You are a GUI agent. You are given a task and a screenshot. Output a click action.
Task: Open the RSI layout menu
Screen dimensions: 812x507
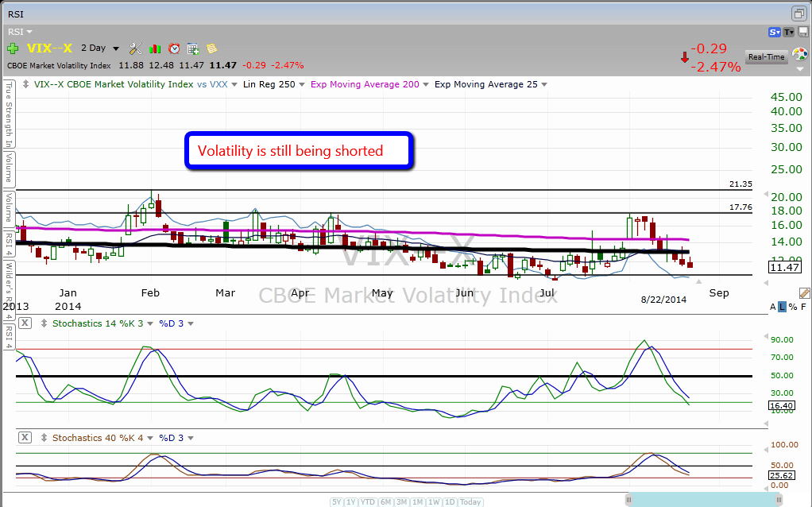(x=19, y=32)
